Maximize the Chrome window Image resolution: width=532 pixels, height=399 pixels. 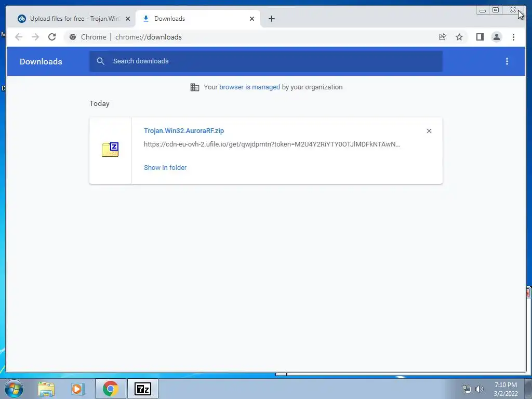(495, 10)
